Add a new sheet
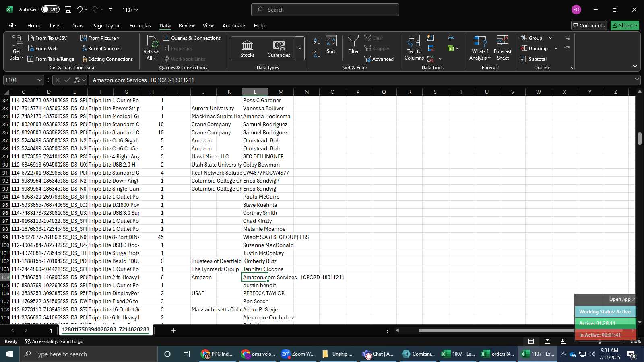The width and height of the screenshot is (644, 362). coord(173,330)
